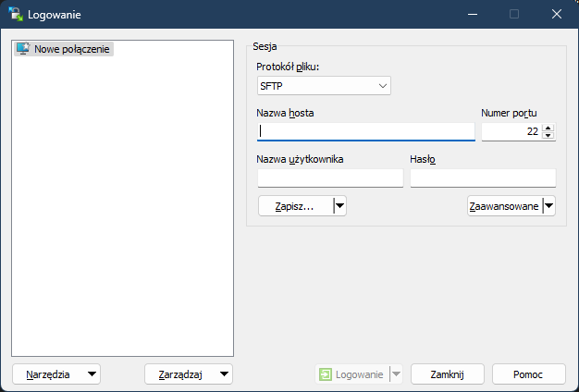The height and width of the screenshot is (392, 579).
Task: Decrease port number with down arrow
Action: [548, 137]
